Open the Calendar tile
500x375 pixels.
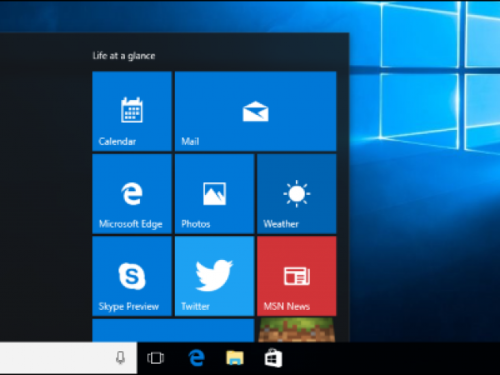132,111
